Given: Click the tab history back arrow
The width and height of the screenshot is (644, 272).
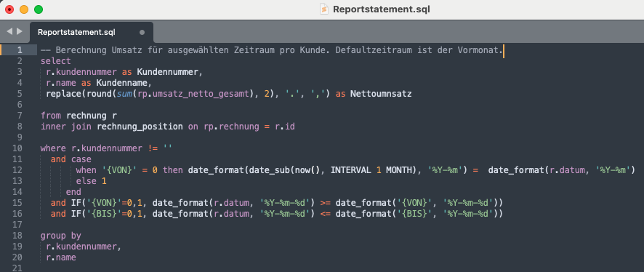Looking at the screenshot, I should [x=9, y=31].
